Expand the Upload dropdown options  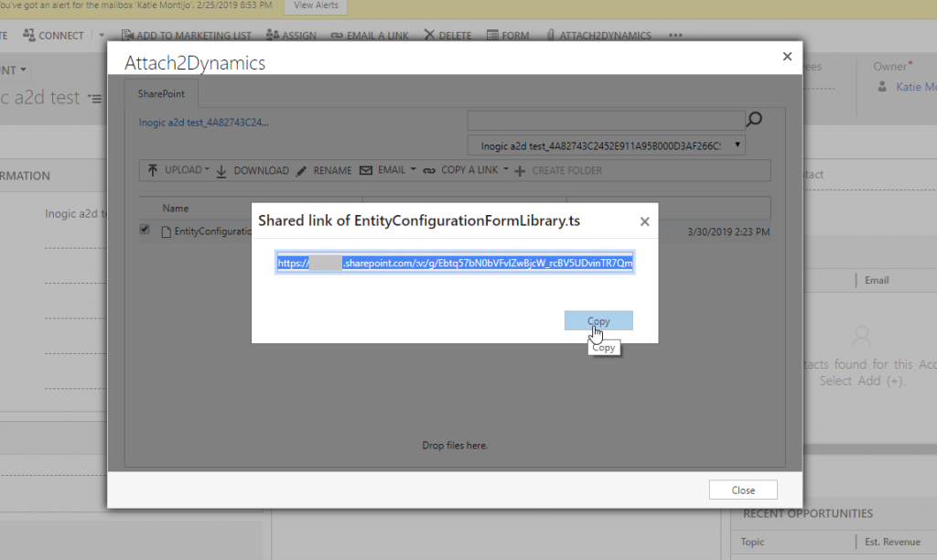[206, 170]
